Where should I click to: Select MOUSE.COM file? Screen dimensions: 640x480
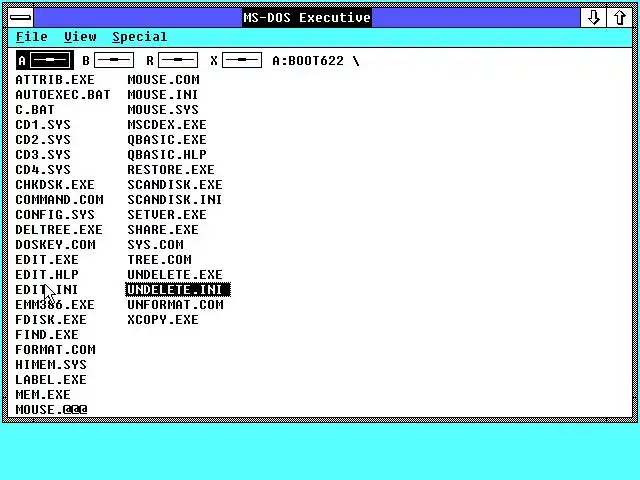(x=164, y=80)
